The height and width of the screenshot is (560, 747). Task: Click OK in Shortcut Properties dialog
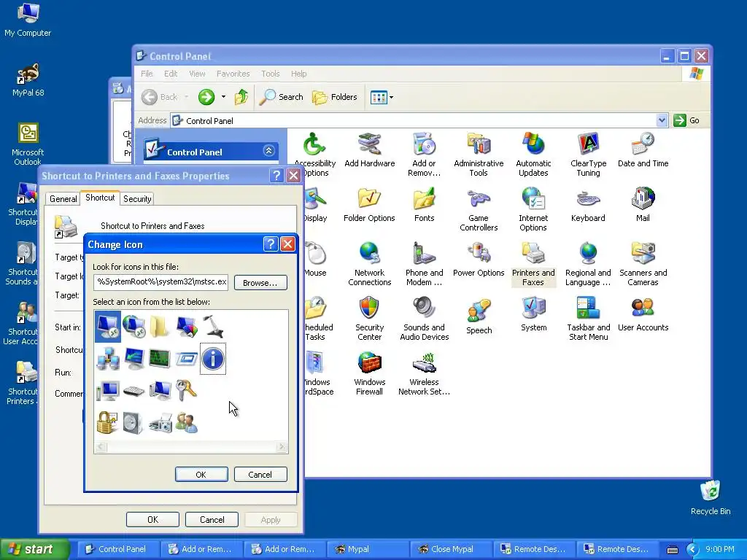tap(152, 519)
